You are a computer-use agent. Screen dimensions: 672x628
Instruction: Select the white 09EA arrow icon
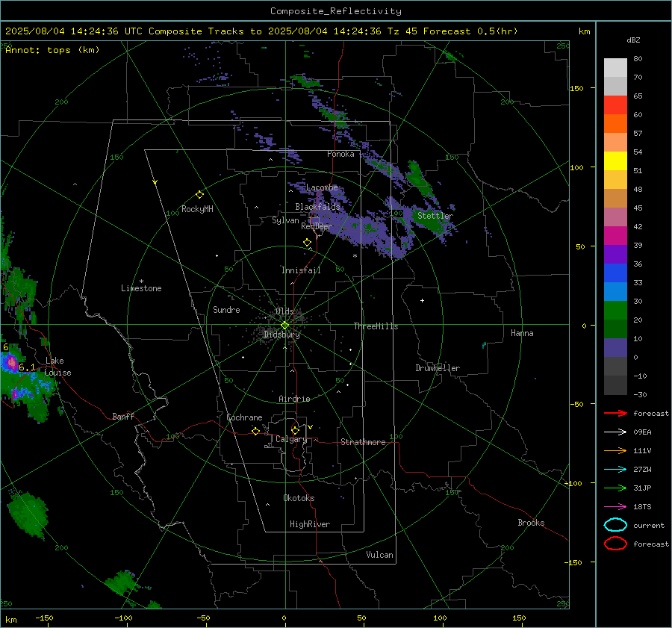pos(615,432)
